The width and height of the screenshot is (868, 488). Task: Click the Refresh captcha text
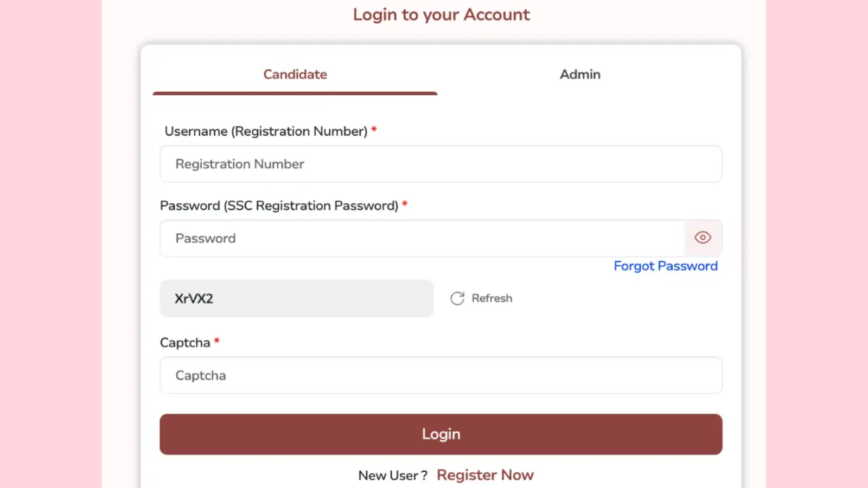pos(492,298)
